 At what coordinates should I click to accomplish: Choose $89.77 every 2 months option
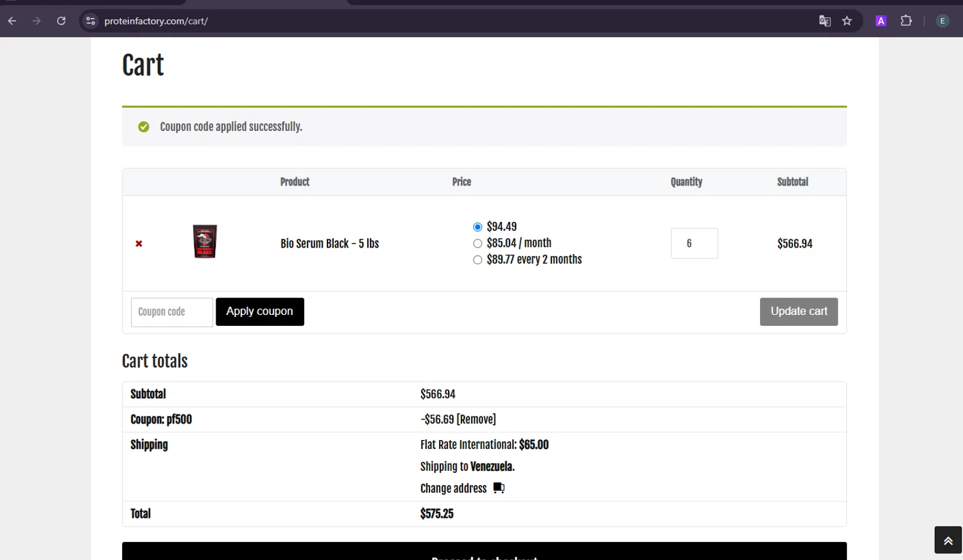pyautogui.click(x=478, y=260)
